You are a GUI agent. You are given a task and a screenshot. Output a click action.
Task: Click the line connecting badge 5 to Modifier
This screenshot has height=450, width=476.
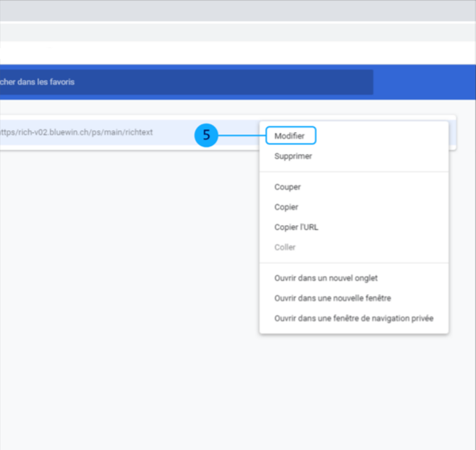tap(242, 135)
